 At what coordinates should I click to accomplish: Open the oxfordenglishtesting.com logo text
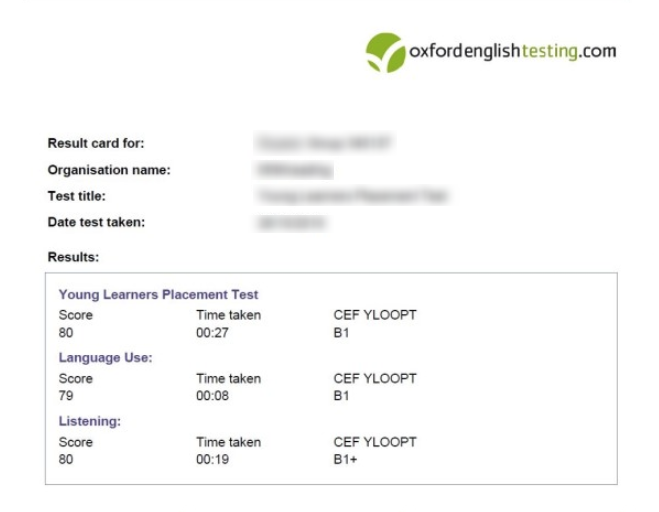click(x=513, y=51)
